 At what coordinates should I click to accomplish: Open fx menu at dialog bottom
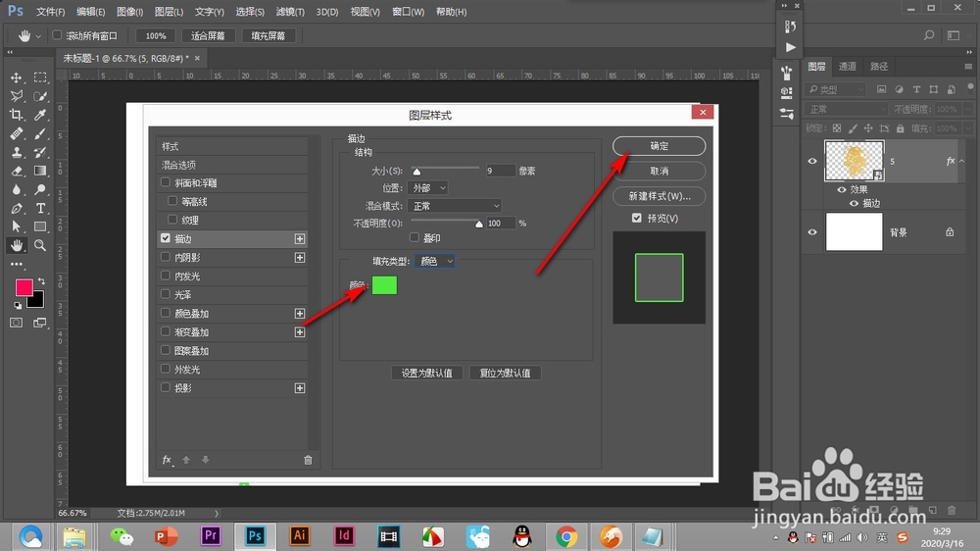(x=167, y=460)
